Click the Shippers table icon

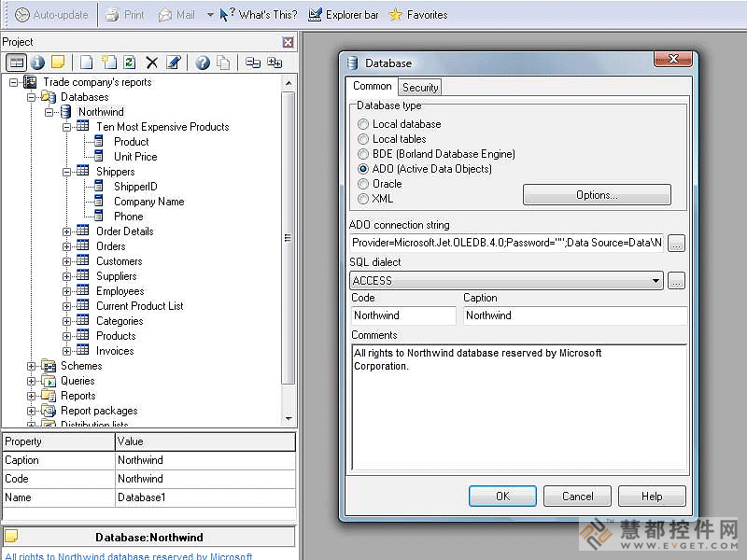(83, 171)
